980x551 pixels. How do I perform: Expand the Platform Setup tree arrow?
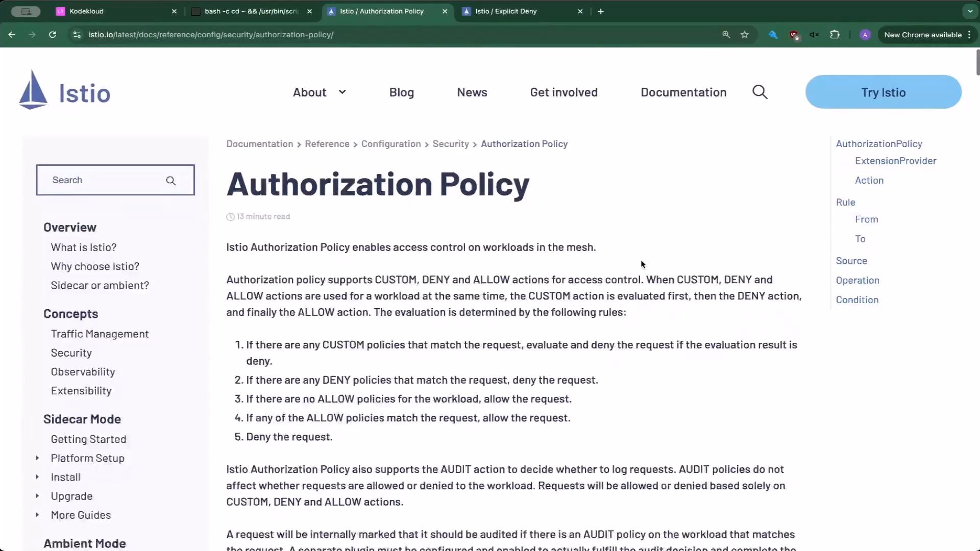click(37, 458)
